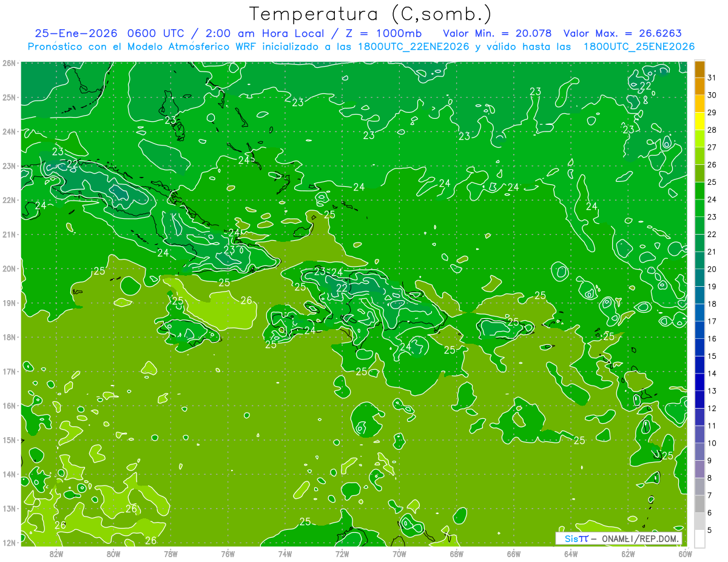Click the latitude axis label "12N"
Viewport: 728px width, 562px height.
tap(9, 543)
